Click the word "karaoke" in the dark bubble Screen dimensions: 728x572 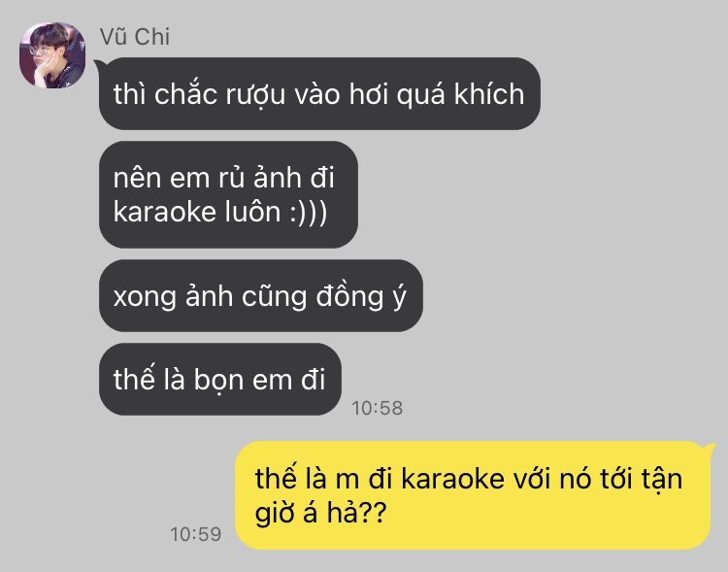click(165, 212)
